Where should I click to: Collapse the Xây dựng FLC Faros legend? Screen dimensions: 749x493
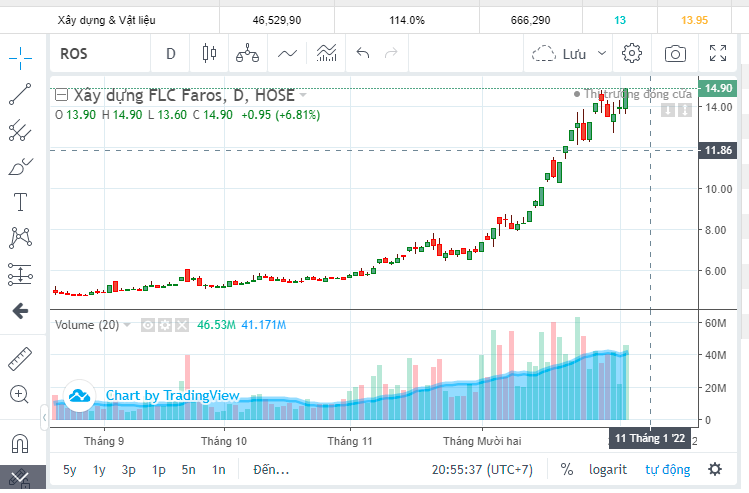(61, 95)
